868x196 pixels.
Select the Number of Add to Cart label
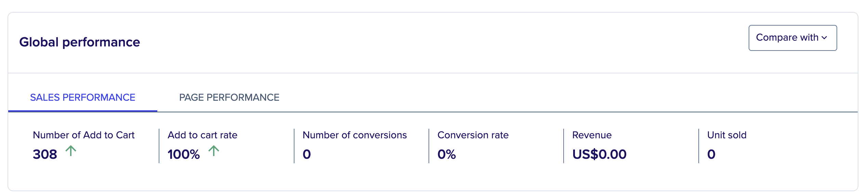click(84, 135)
